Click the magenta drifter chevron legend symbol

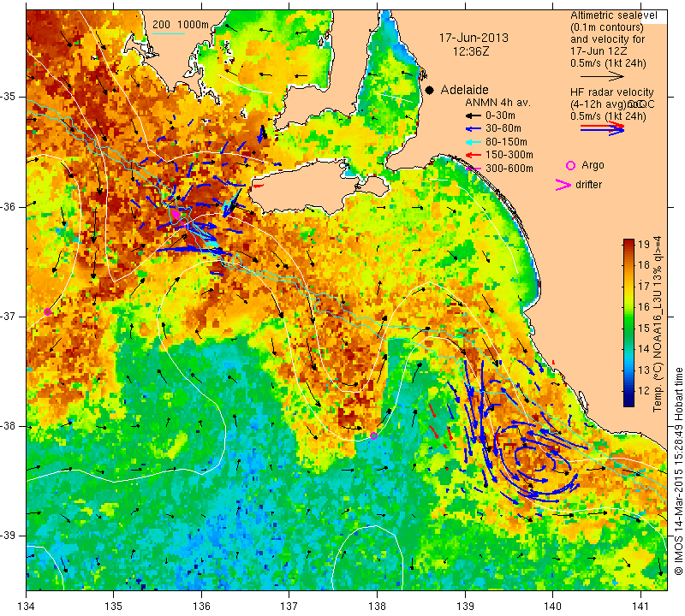[563, 185]
